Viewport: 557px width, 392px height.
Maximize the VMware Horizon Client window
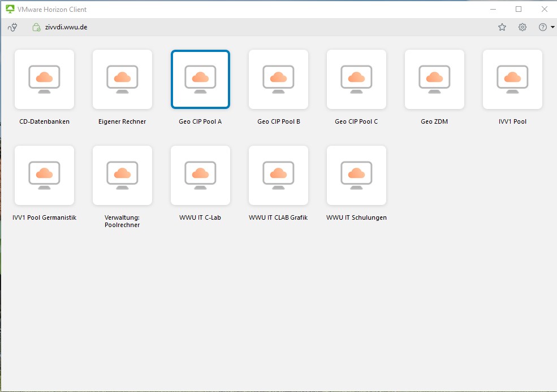pyautogui.click(x=519, y=9)
